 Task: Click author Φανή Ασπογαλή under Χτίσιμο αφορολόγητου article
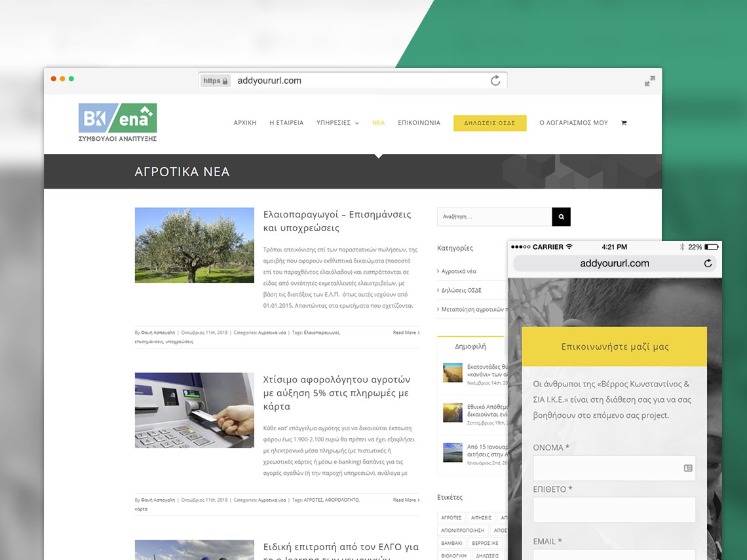[158, 500]
